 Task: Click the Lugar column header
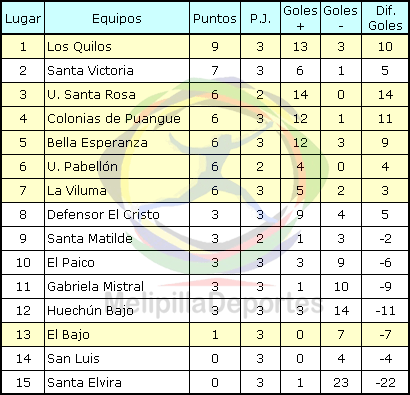click(x=23, y=18)
